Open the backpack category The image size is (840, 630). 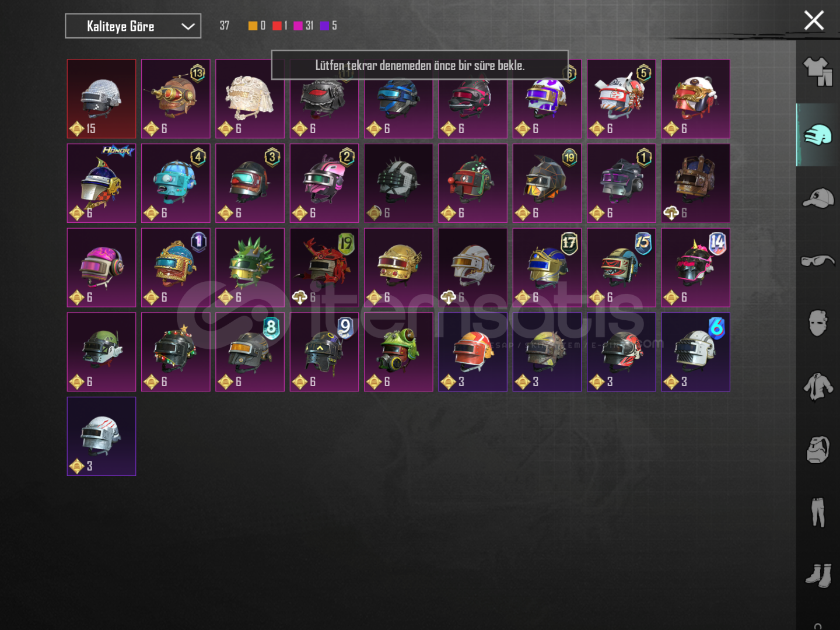pos(818,449)
